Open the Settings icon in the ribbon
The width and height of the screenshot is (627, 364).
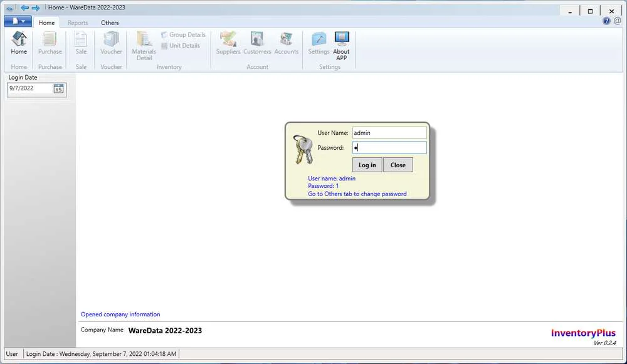[319, 43]
